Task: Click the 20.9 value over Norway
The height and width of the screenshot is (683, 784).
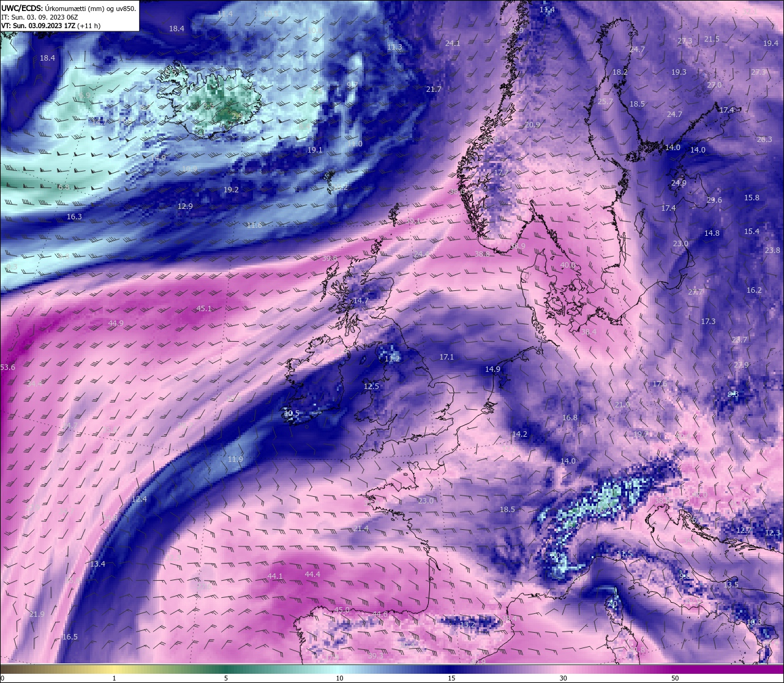Action: [532, 125]
